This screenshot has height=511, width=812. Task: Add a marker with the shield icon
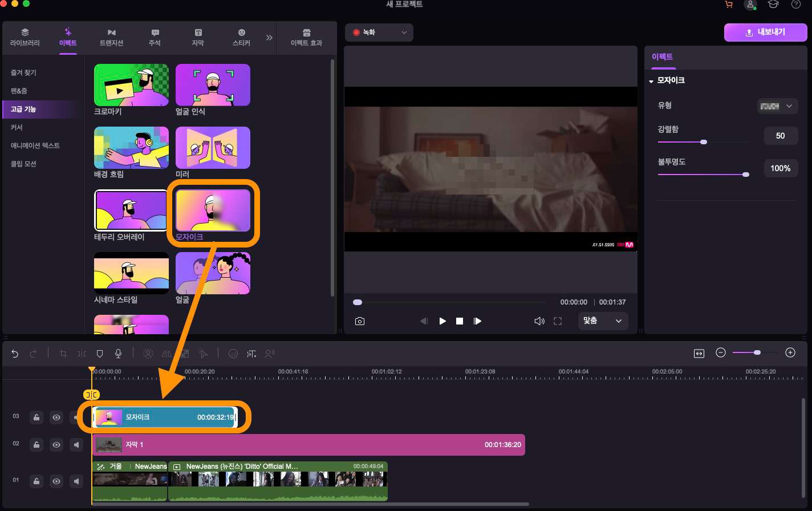(x=100, y=354)
